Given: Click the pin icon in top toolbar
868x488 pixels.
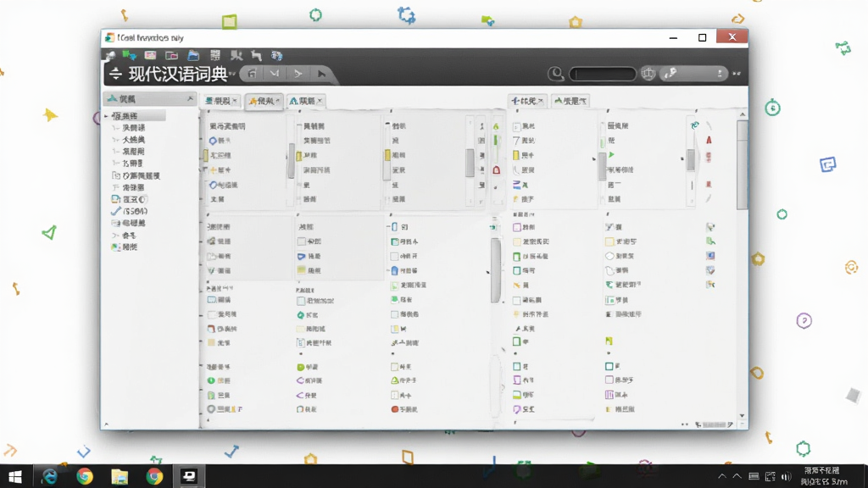Looking at the screenshot, I should [110, 55].
